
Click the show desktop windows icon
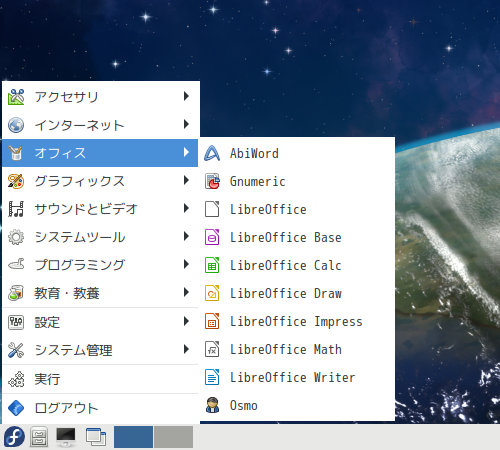click(x=96, y=436)
